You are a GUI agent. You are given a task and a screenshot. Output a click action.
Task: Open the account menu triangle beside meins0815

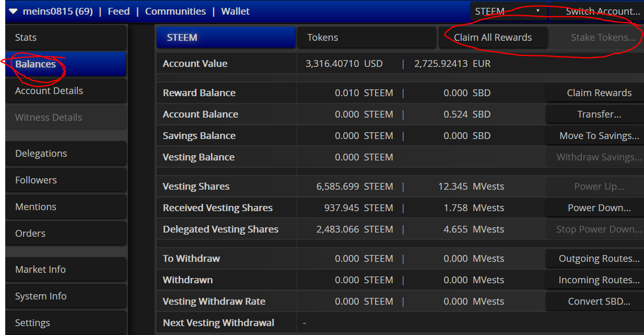(x=13, y=11)
